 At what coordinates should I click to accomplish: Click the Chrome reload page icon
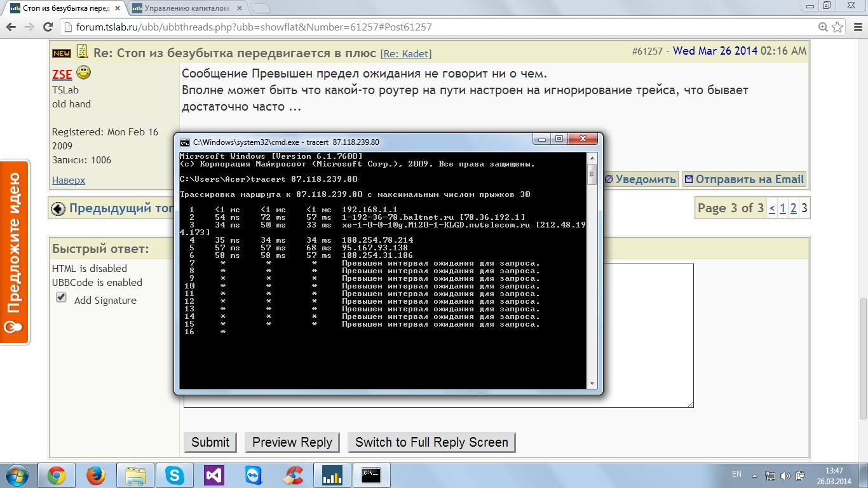pos(48,27)
